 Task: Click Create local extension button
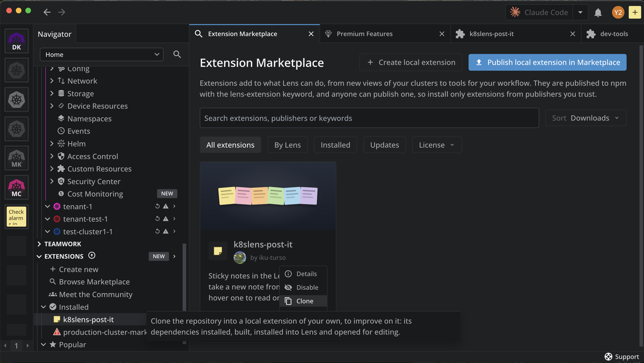click(x=411, y=62)
